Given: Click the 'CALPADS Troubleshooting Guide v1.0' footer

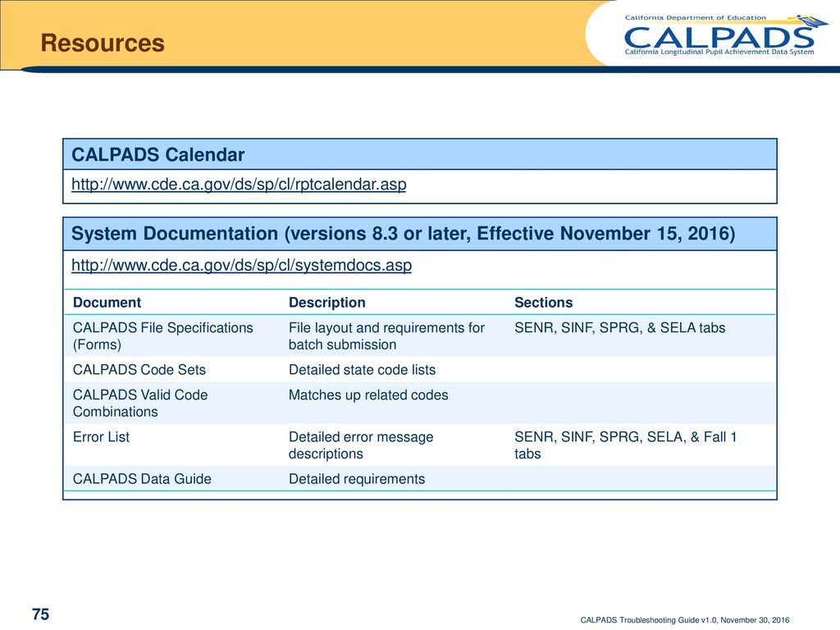Looking at the screenshot, I should click(685, 620).
